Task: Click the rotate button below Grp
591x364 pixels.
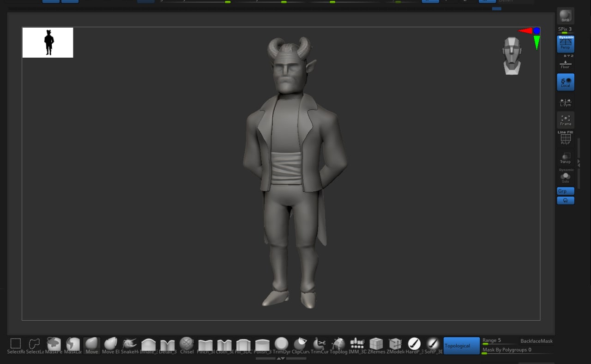Action: click(x=566, y=201)
